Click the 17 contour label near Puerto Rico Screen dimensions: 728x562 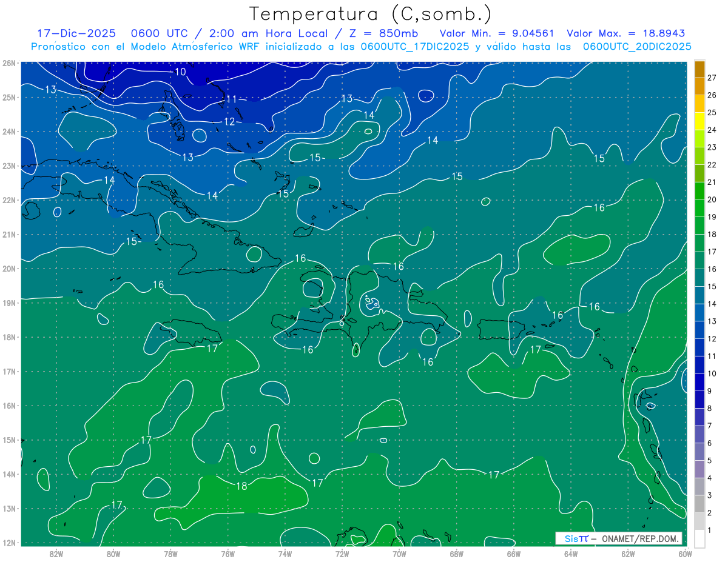pos(535,350)
